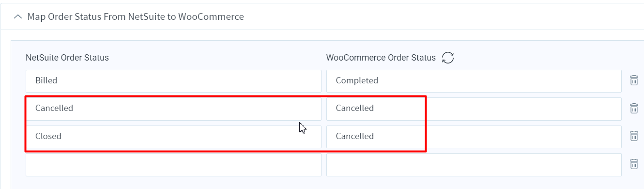The image size is (644, 189).
Task: Refresh the WooCommerce Order Status list
Action: point(448,58)
